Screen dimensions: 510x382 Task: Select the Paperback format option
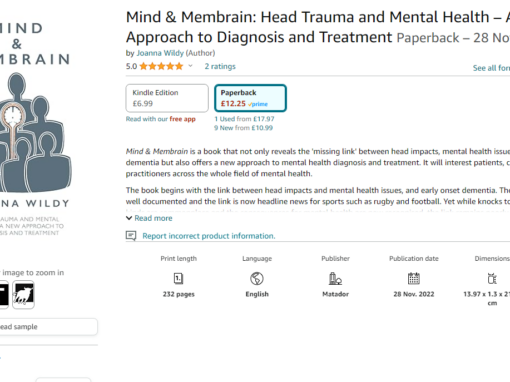pyautogui.click(x=250, y=98)
